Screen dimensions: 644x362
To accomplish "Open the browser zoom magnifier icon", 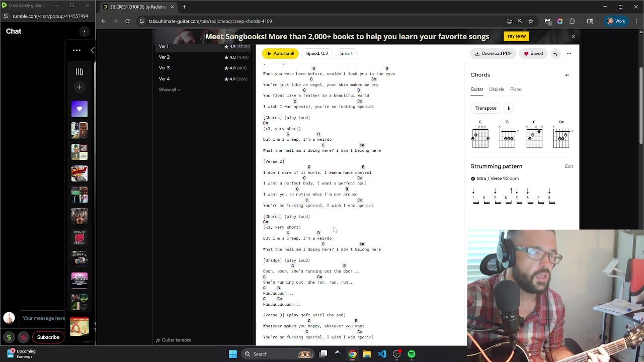I will click(520, 21).
